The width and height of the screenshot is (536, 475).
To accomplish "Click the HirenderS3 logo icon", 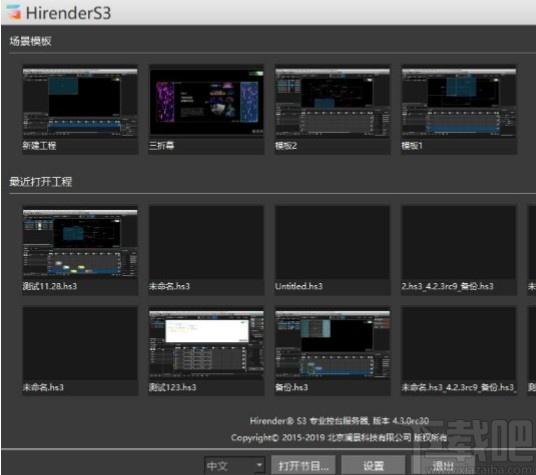I will 14,12.
